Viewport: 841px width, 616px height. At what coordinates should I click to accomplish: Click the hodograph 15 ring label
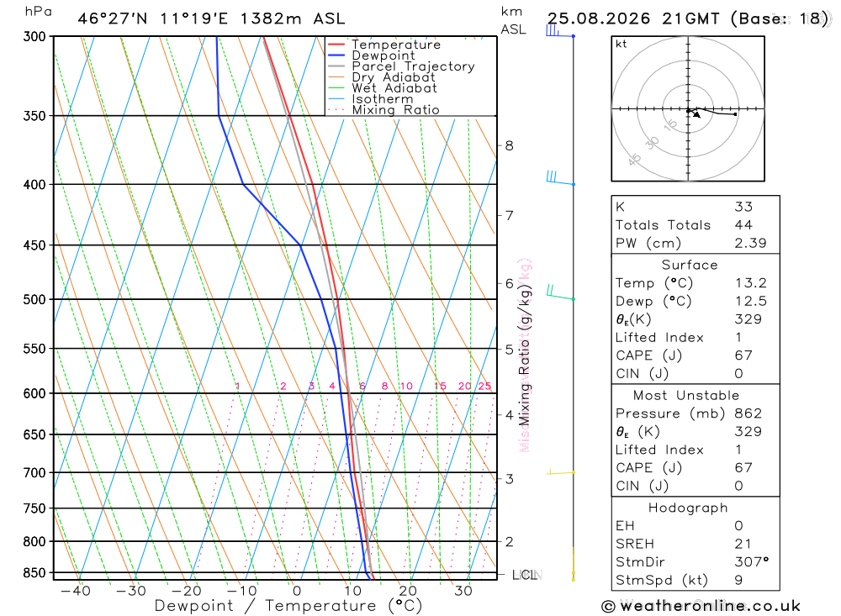click(670, 125)
